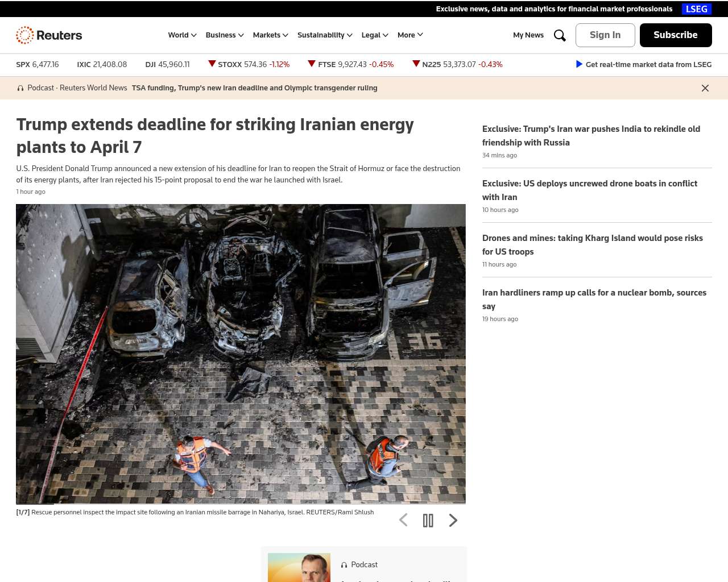Image resolution: width=728 pixels, height=582 pixels.
Task: Click the headphones icon in podcast banner
Action: (x=20, y=88)
